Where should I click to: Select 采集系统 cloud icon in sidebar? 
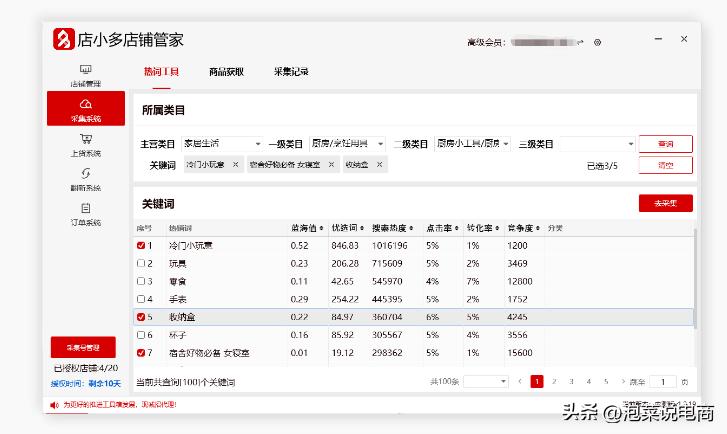tap(86, 103)
